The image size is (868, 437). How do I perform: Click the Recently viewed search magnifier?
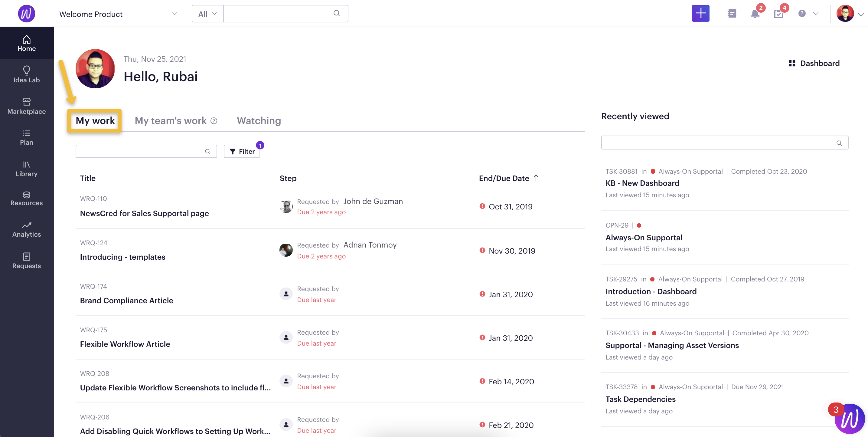839,143
